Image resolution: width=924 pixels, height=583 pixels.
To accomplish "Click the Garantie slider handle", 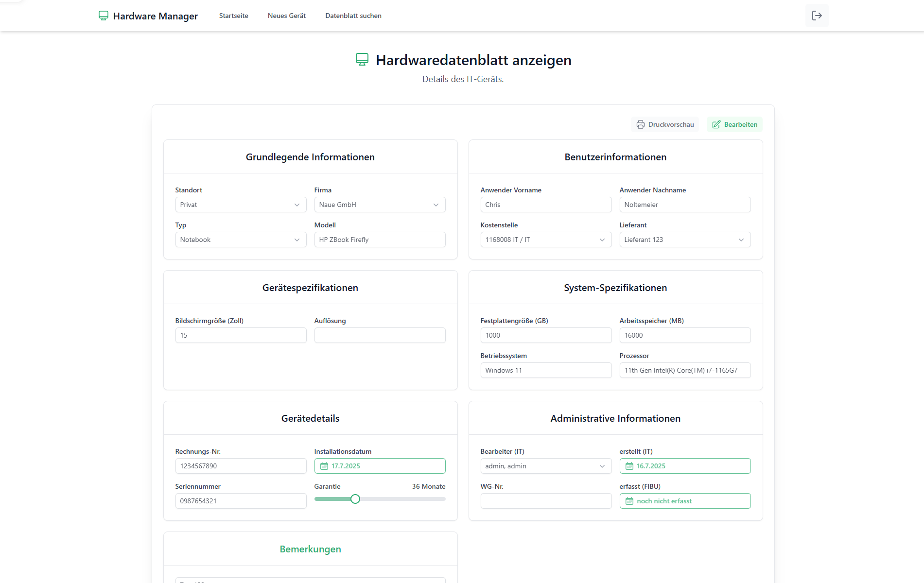I will tap(355, 499).
